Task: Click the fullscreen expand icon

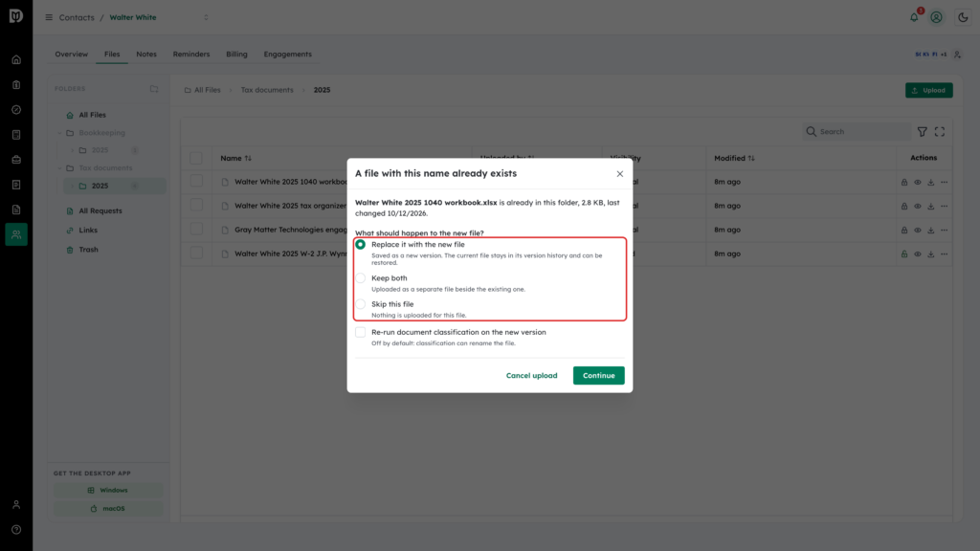Action: tap(940, 132)
